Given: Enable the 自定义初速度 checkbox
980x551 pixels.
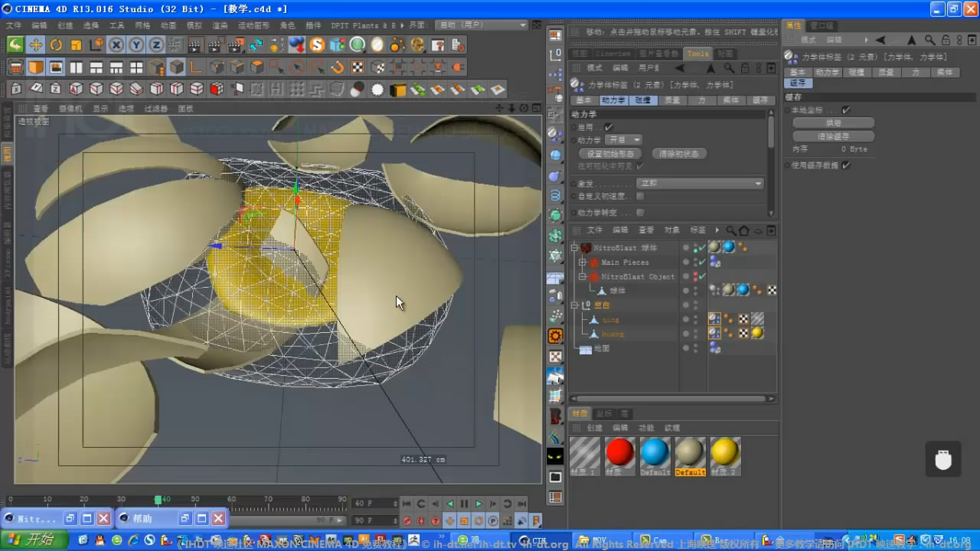Looking at the screenshot, I should 639,197.
